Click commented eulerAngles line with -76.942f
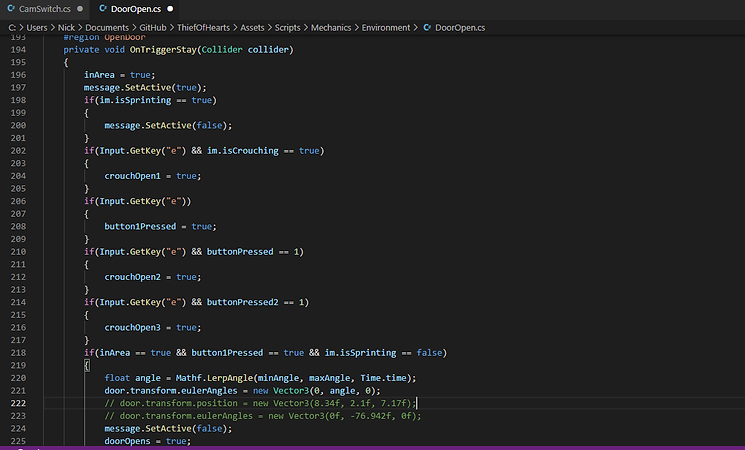Screen dimensions: 745x450 point(263,416)
